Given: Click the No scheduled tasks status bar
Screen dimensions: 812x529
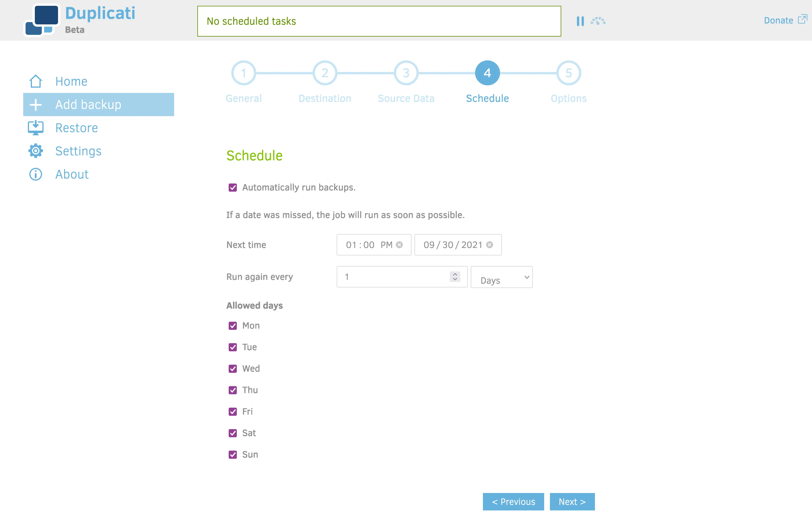Looking at the screenshot, I should pyautogui.click(x=379, y=21).
